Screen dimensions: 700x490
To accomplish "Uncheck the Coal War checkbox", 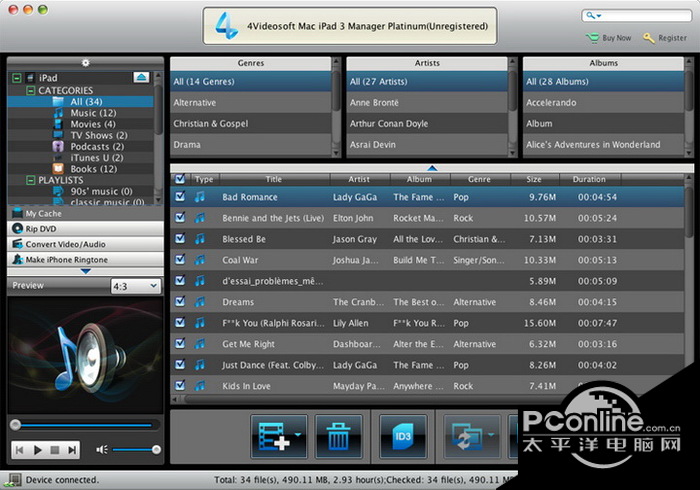I will pyautogui.click(x=180, y=259).
